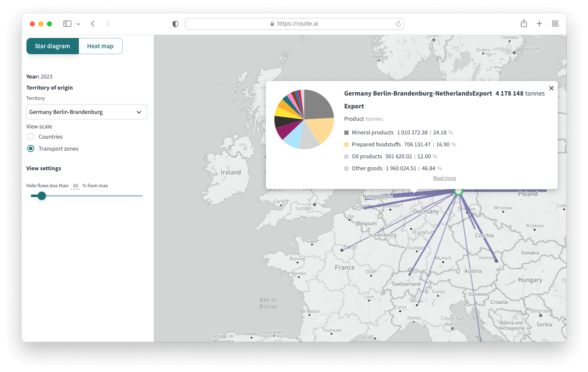588x372 pixels.
Task: Switch to the Heat map tab
Action: (x=100, y=46)
